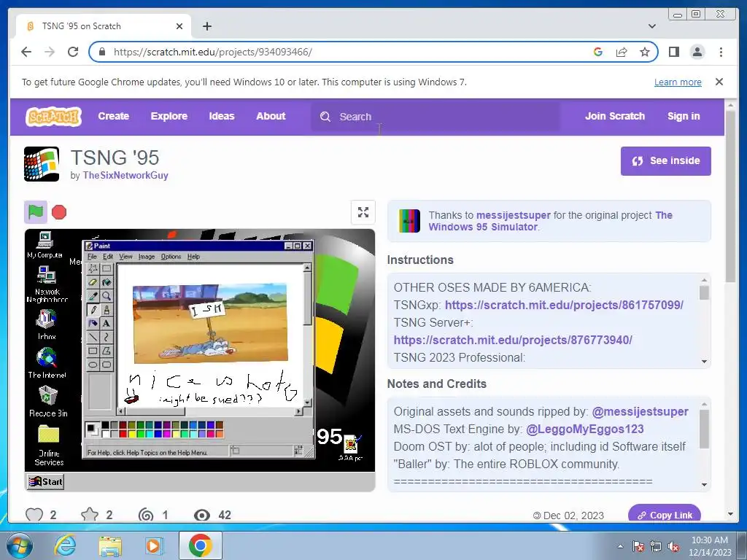The width and height of the screenshot is (747, 560).
Task: Open the Online Services folder icon
Action: [49, 446]
